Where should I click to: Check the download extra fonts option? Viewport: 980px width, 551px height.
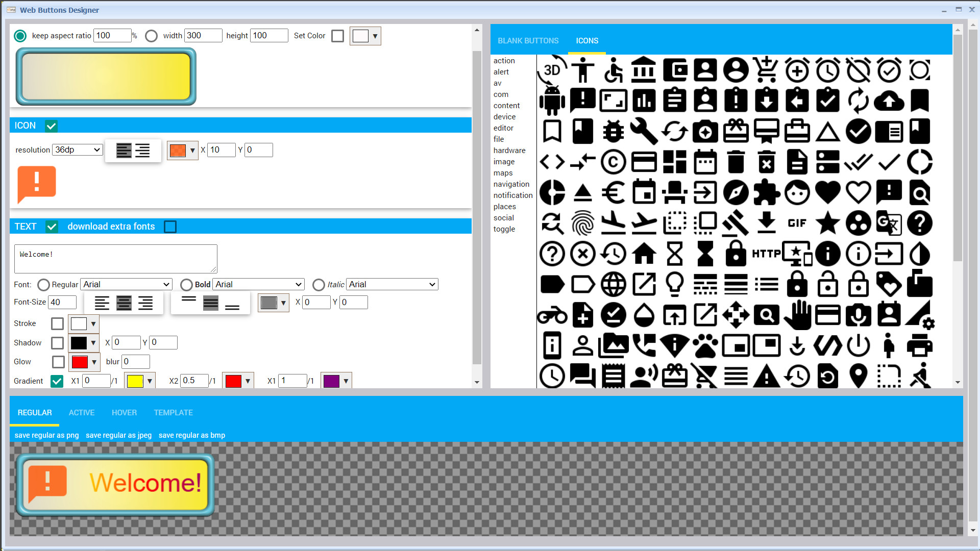coord(170,227)
